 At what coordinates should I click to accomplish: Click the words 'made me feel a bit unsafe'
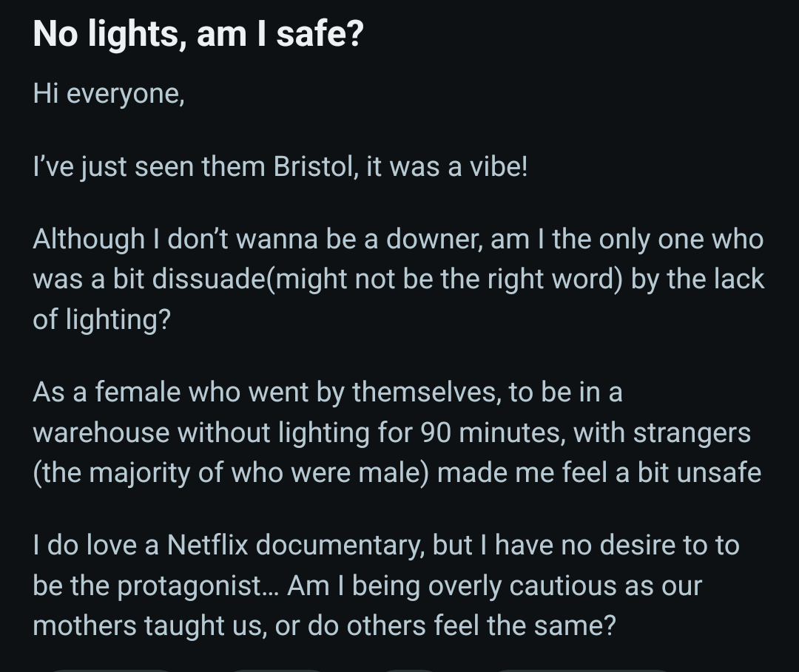click(599, 472)
